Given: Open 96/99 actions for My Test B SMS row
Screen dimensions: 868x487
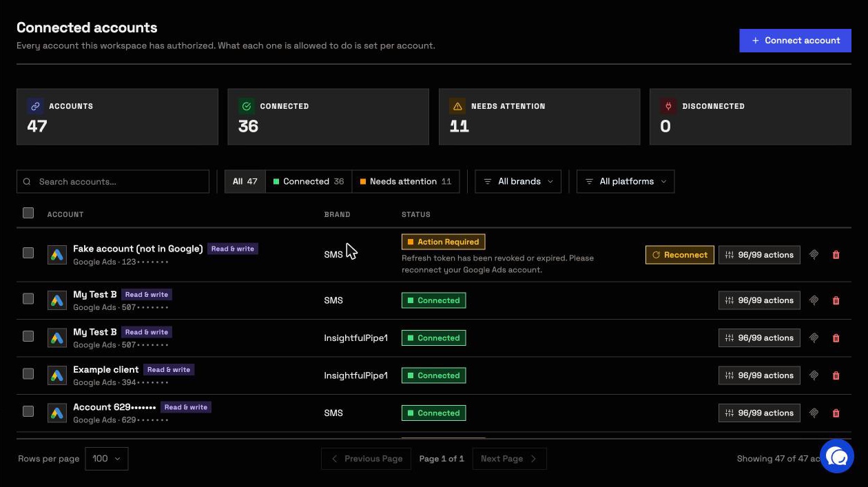Looking at the screenshot, I should tap(759, 300).
